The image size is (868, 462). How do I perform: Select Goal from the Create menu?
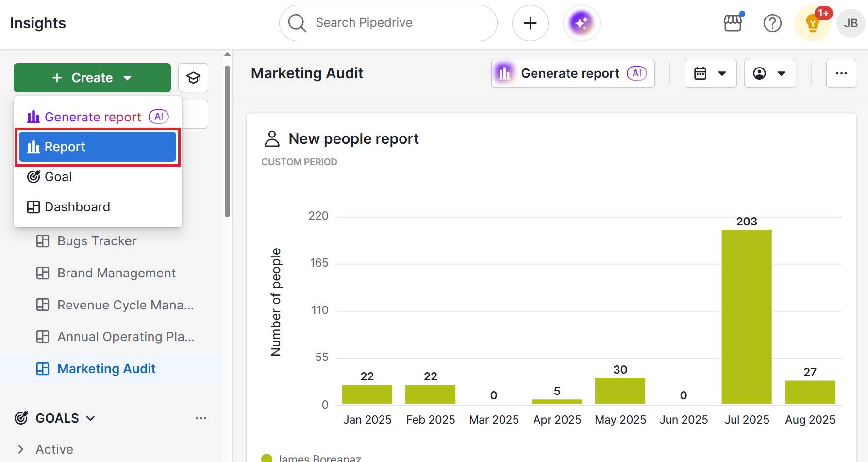pyautogui.click(x=57, y=176)
